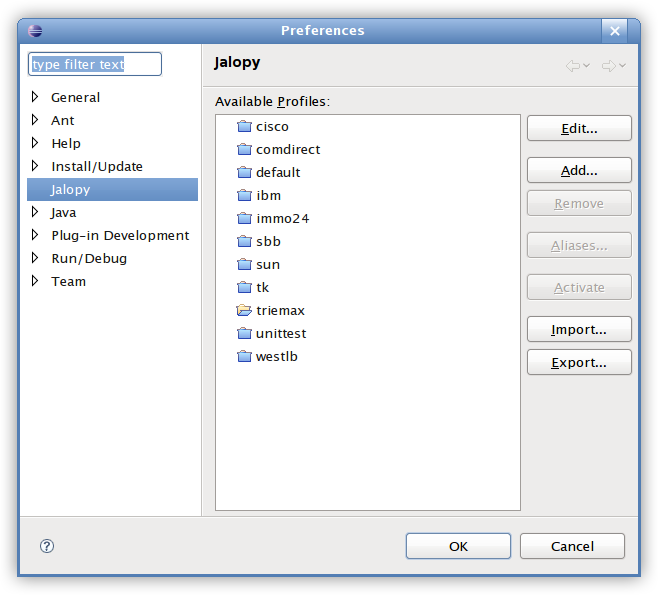Select the Java tree item label

click(x=63, y=213)
